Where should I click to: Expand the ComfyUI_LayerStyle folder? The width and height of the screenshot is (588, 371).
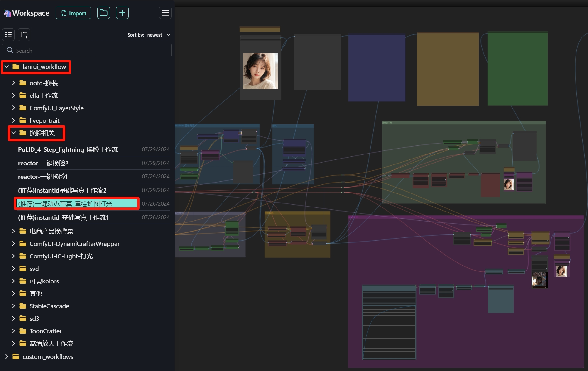[x=13, y=108]
